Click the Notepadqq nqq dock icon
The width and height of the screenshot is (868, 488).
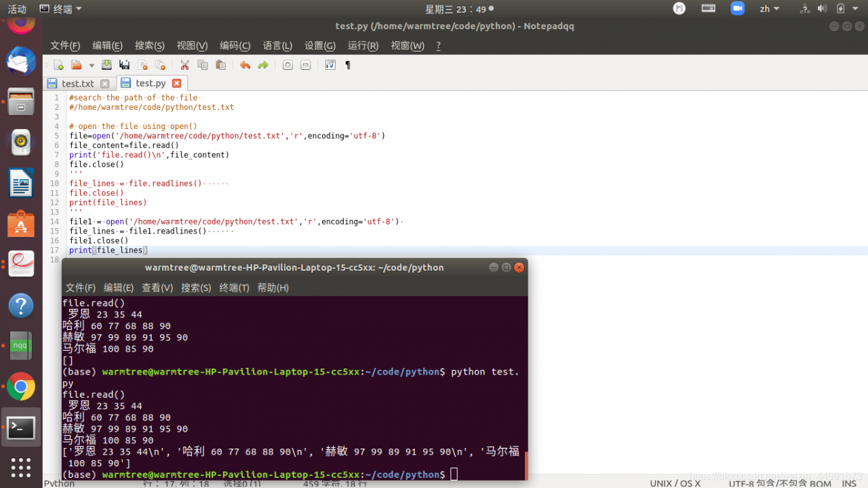[21, 345]
